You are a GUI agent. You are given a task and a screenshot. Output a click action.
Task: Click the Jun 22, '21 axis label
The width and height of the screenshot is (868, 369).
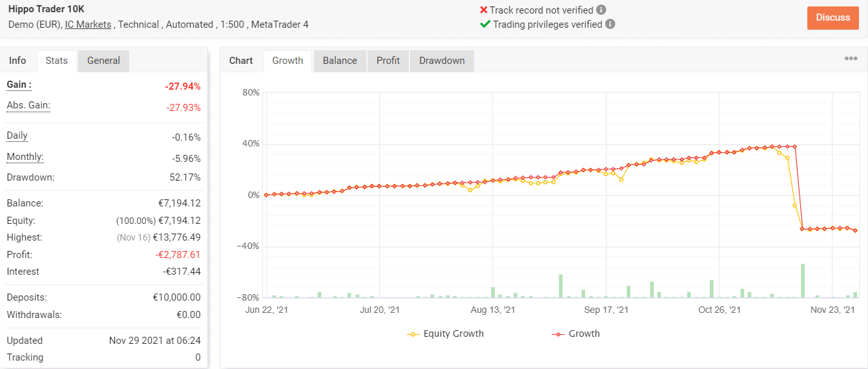pos(267,310)
